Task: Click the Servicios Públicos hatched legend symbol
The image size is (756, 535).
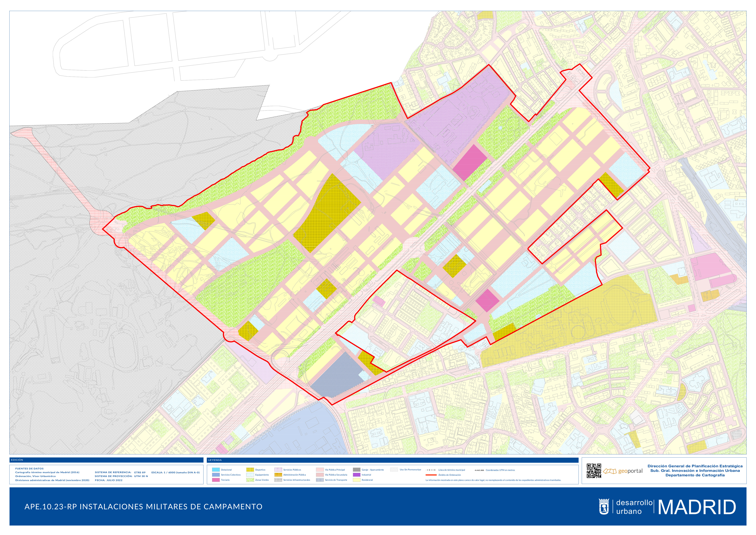Action: [278, 470]
